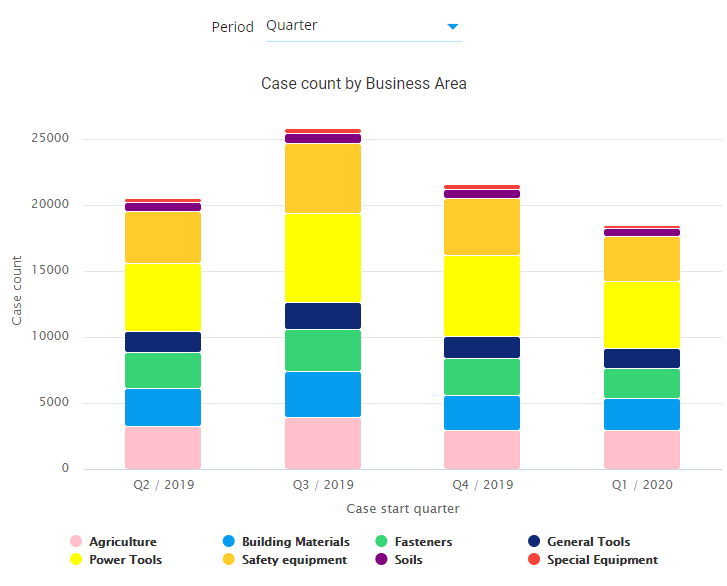Click the General Tools legend label
This screenshot has width=727, height=586.
(588, 541)
